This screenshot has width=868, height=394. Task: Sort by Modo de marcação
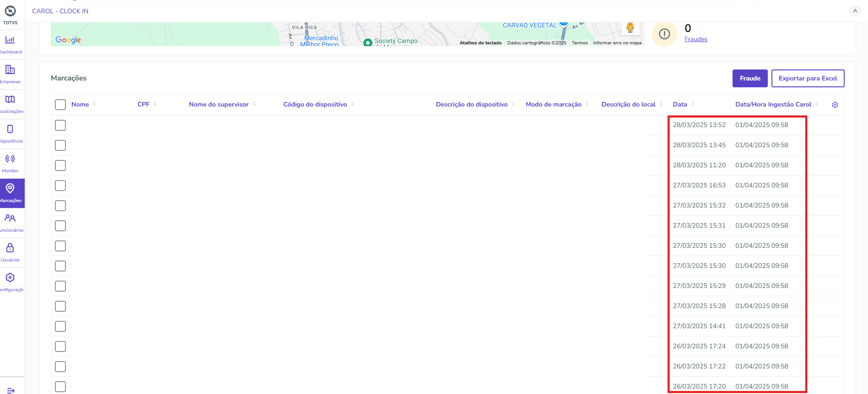(587, 104)
